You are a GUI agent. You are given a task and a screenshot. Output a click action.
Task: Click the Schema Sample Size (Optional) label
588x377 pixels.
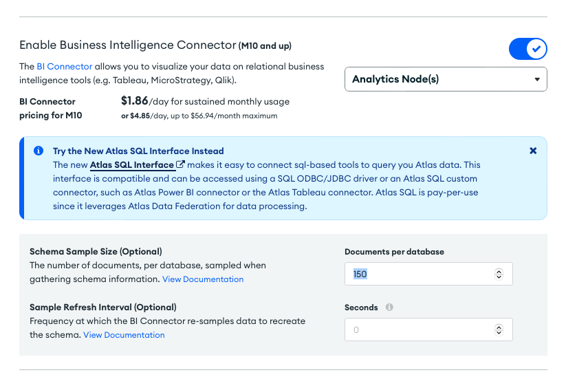[96, 252]
